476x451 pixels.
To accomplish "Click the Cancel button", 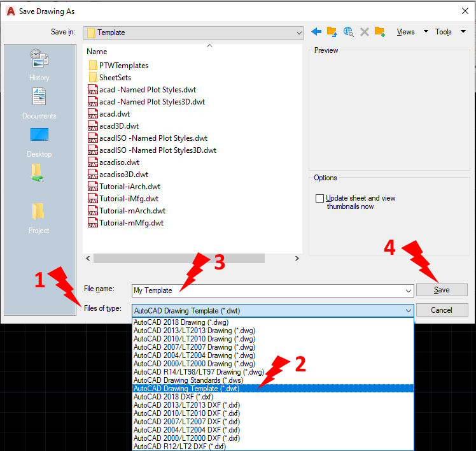I will point(442,310).
